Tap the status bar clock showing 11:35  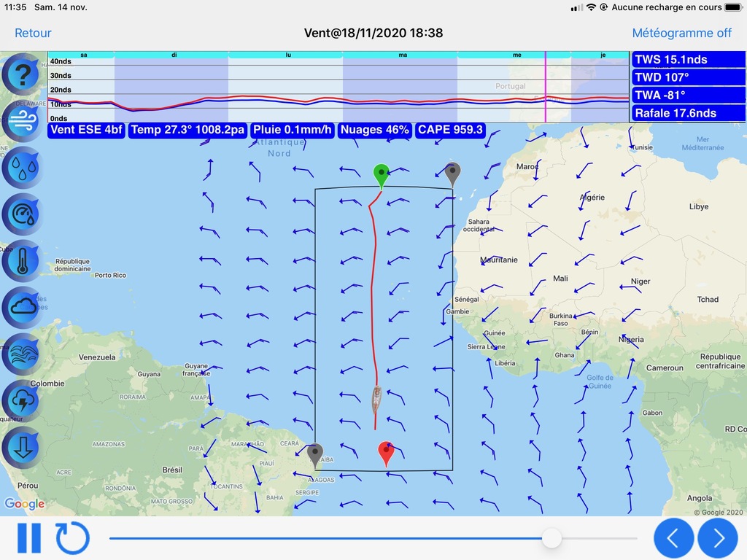[15, 7]
